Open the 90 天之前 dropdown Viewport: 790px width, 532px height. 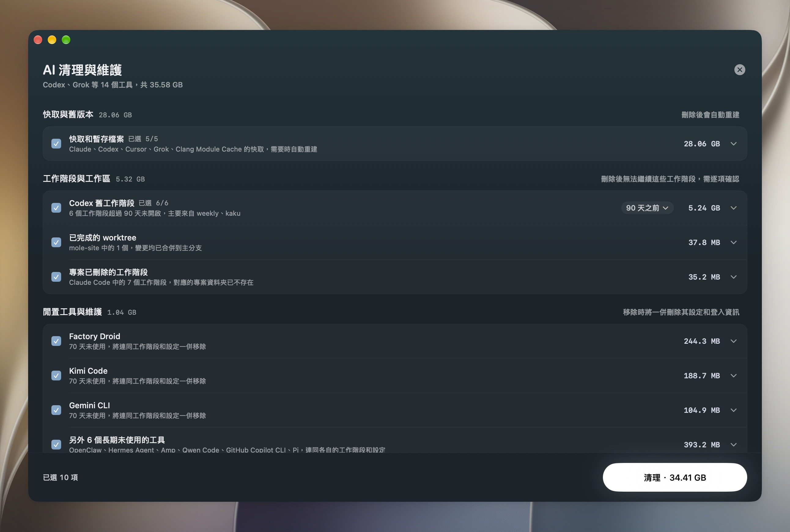(x=647, y=208)
